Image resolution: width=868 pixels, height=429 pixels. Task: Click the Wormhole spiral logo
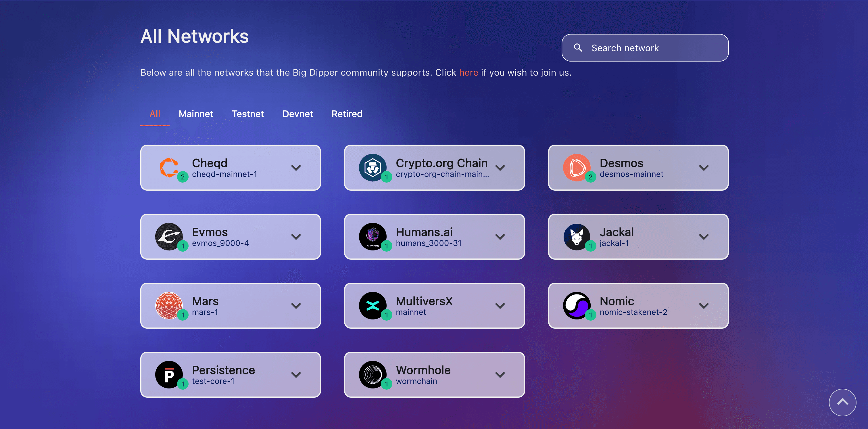(372, 375)
